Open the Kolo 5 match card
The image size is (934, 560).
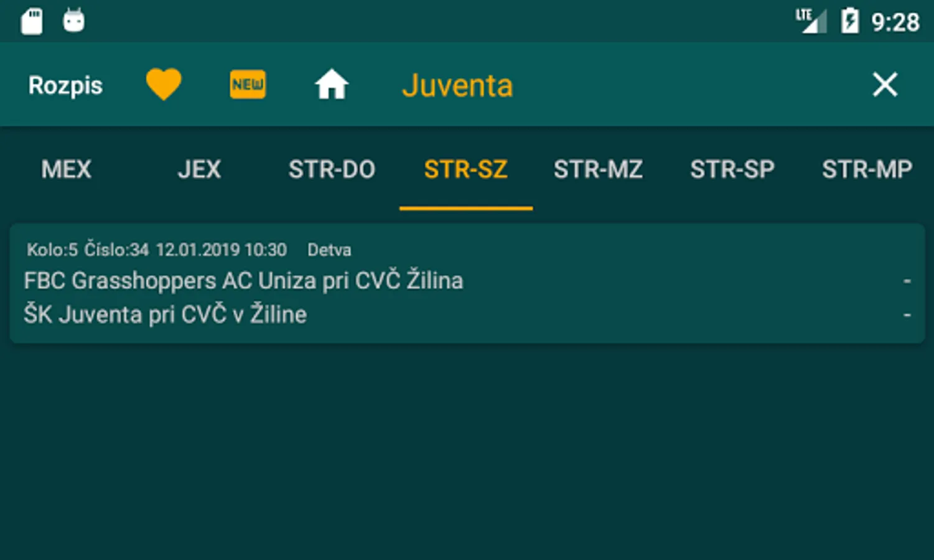click(465, 282)
